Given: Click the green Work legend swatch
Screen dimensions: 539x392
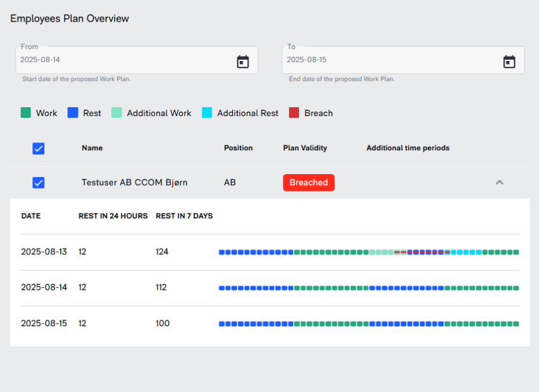Looking at the screenshot, I should coord(26,113).
